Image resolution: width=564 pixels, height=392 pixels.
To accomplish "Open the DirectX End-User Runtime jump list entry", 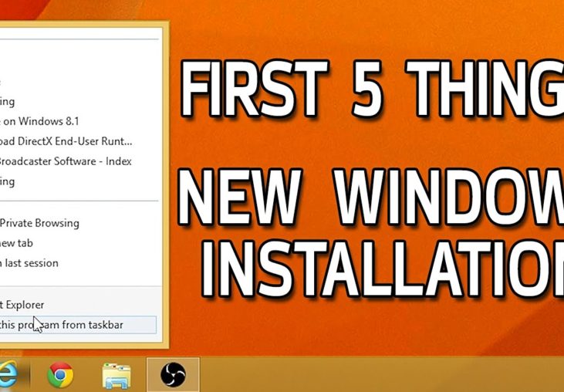I will click(x=66, y=141).
